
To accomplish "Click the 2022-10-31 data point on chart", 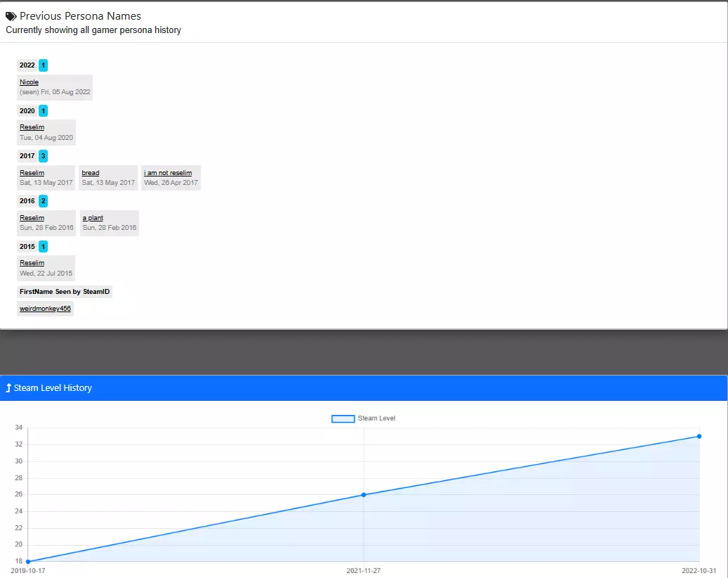I will click(699, 436).
